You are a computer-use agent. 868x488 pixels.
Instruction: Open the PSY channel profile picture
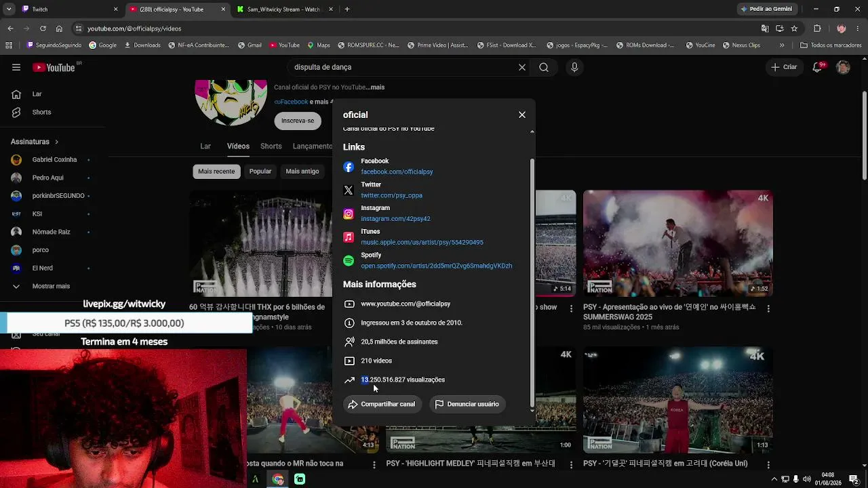click(x=231, y=102)
